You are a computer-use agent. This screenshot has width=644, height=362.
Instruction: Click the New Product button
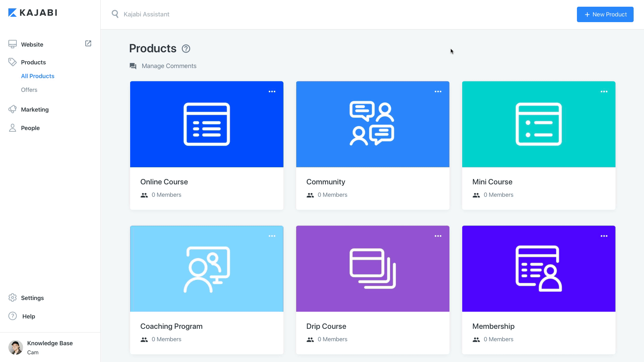(x=605, y=14)
